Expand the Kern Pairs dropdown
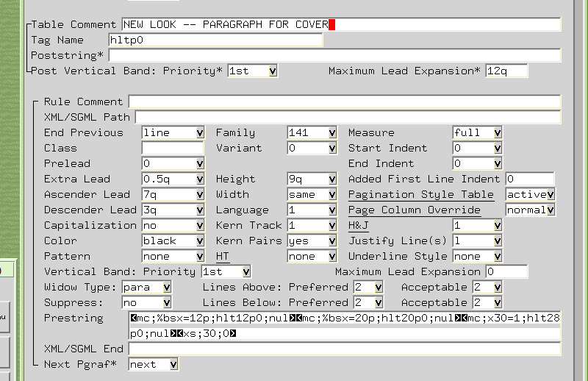Image resolution: width=588 pixels, height=381 pixels. coord(312,241)
